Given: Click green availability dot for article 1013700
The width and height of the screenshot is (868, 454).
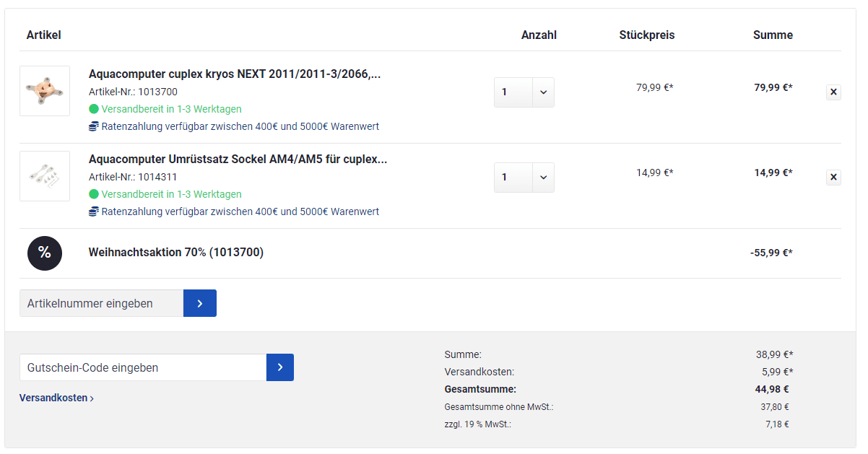Looking at the screenshot, I should coord(94,109).
